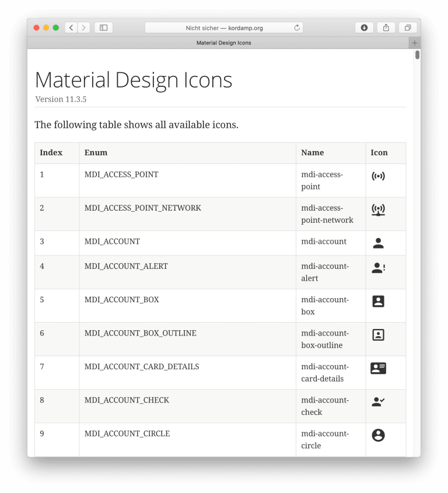Click the mdi-account-box name cell
This screenshot has width=448, height=493.
[331, 306]
